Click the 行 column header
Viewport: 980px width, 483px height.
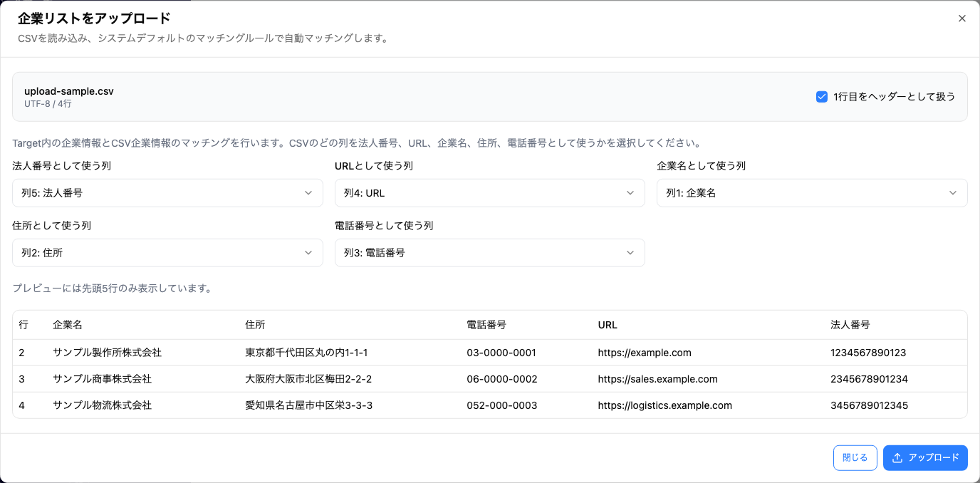point(24,325)
